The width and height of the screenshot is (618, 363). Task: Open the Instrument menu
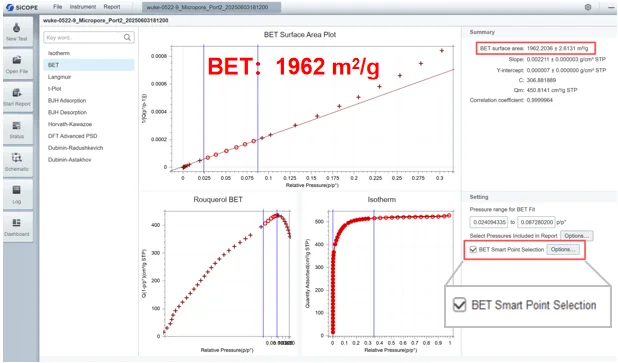click(x=83, y=7)
